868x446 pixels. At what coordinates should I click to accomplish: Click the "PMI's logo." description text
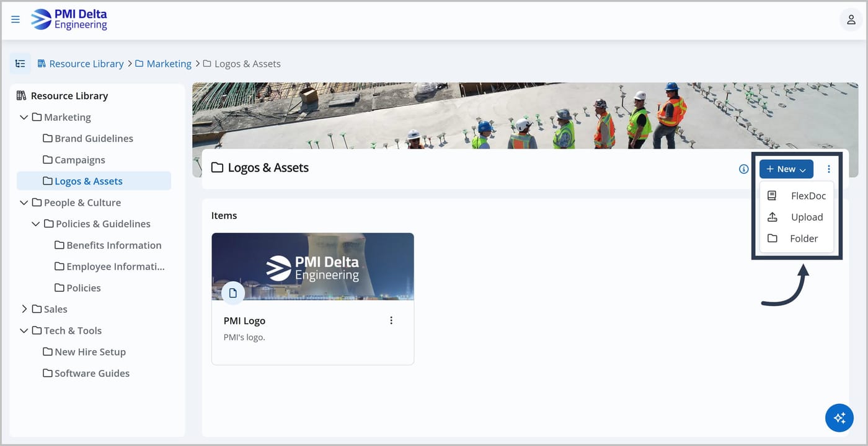244,338
